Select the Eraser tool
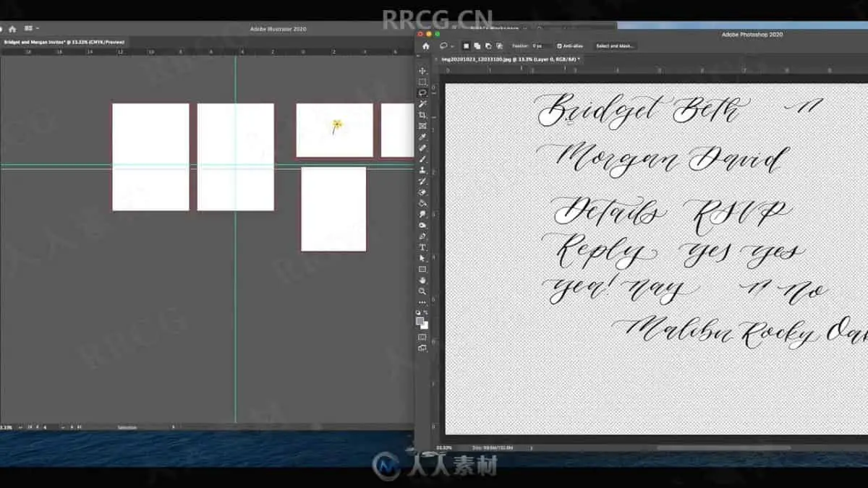The height and width of the screenshot is (488, 868). click(422, 192)
